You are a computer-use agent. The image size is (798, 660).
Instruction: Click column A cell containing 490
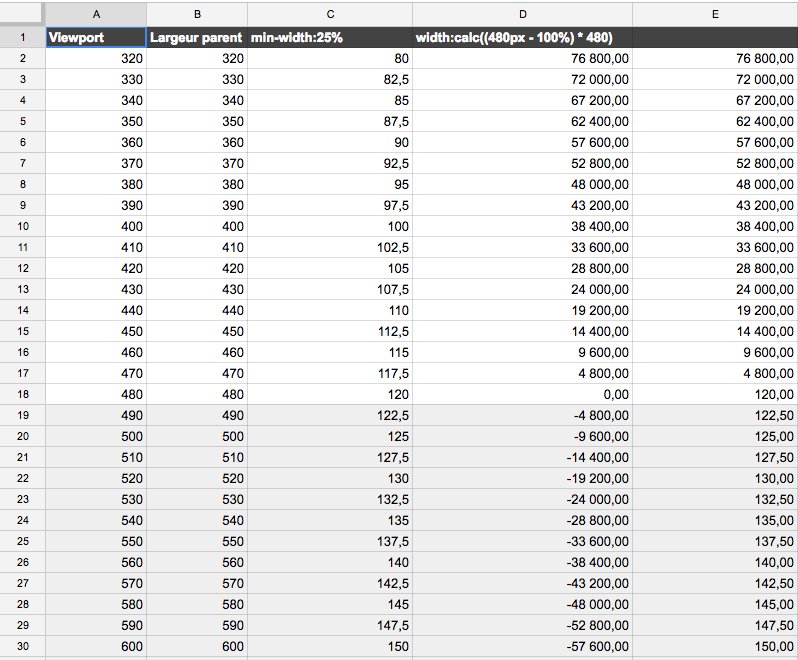(96, 415)
